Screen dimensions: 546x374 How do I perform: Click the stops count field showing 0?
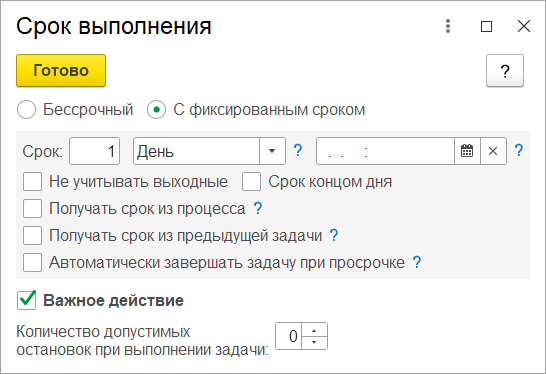coord(289,336)
